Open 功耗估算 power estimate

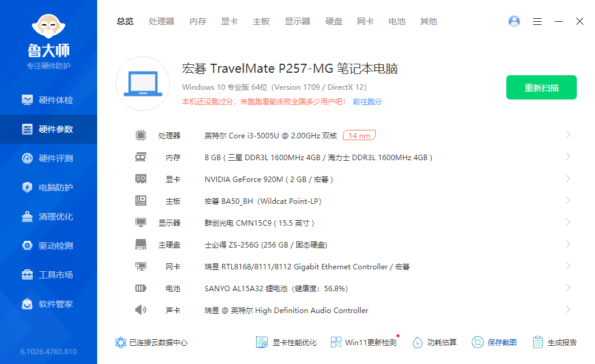[x=435, y=342]
